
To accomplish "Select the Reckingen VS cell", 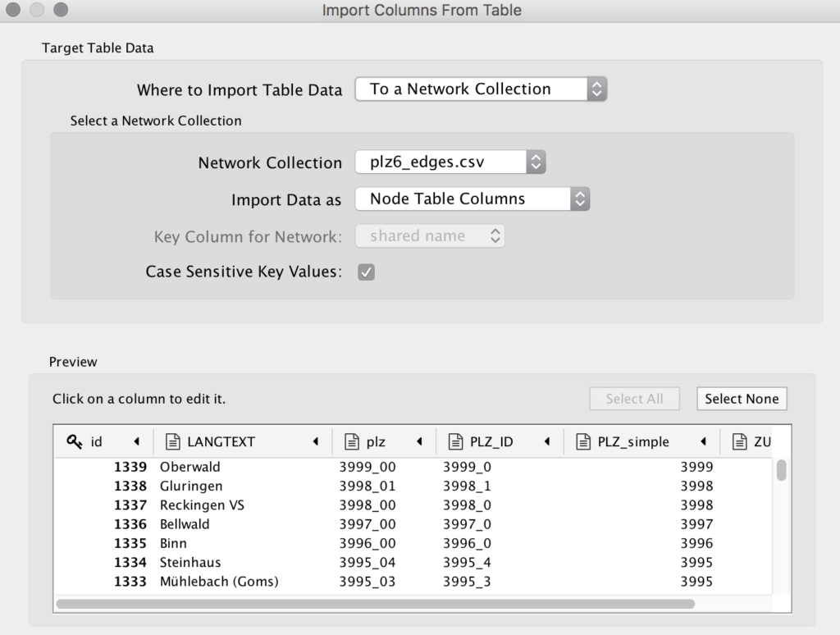I will 202,505.
